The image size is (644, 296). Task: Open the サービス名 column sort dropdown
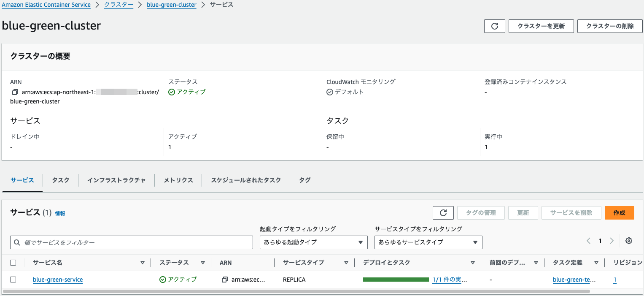point(143,262)
